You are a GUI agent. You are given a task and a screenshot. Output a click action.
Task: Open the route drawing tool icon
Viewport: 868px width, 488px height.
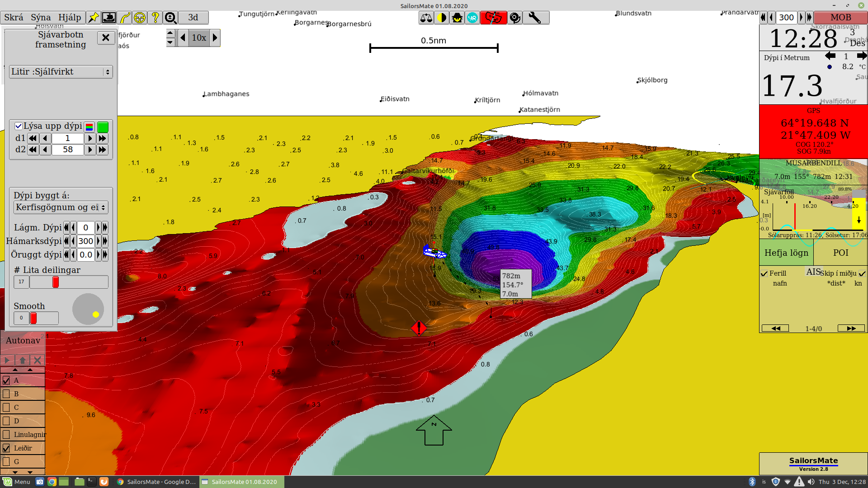coord(125,18)
